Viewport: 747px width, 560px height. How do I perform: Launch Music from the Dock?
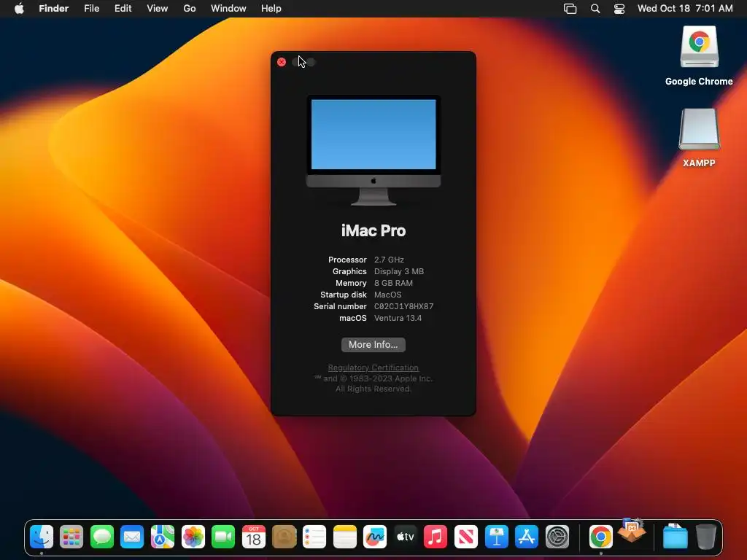tap(436, 537)
